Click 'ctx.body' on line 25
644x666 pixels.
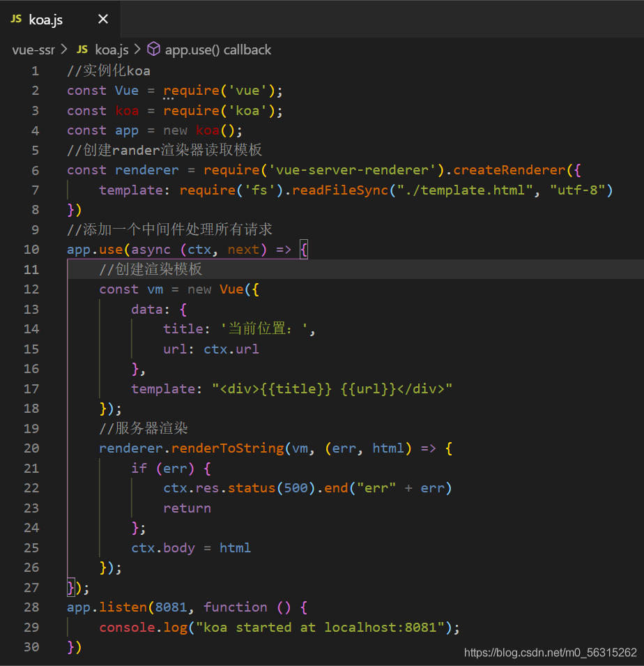point(163,548)
